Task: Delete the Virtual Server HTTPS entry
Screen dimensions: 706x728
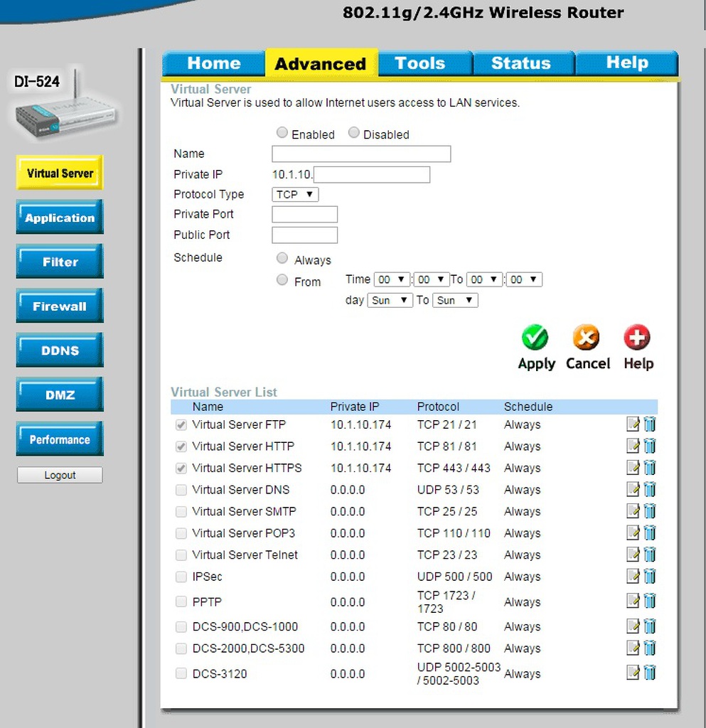Action: pos(650,468)
